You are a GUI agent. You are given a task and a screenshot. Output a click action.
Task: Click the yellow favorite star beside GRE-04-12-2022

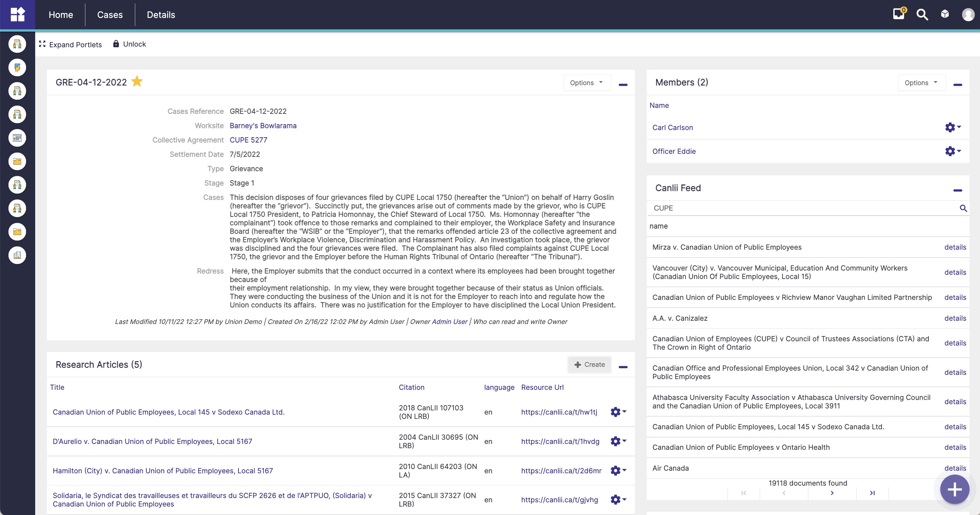click(137, 81)
